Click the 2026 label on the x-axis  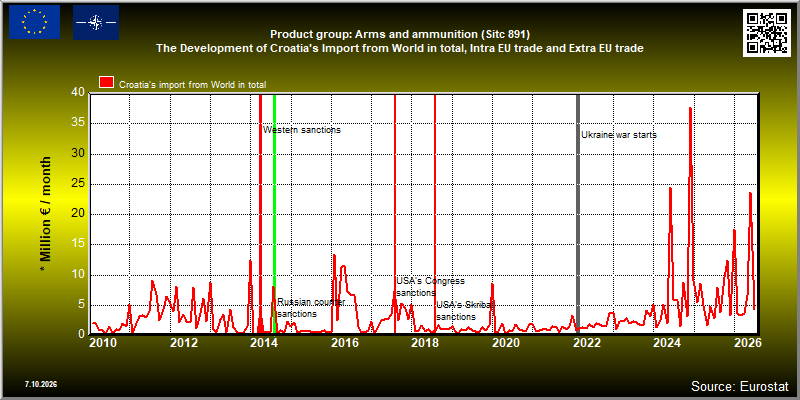(x=748, y=342)
